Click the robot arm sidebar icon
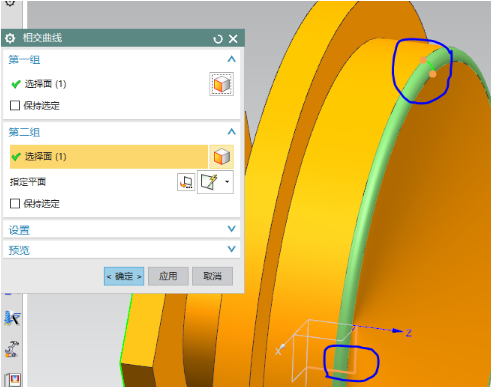The width and height of the screenshot is (491, 387). [x=12, y=349]
